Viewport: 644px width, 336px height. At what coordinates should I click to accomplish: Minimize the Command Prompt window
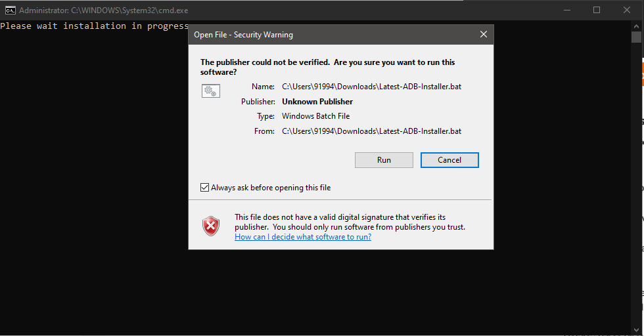click(x=567, y=10)
